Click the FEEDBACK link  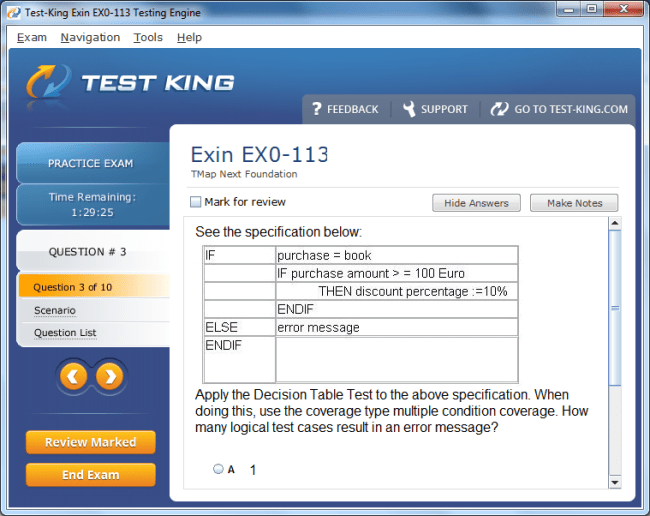coord(352,109)
